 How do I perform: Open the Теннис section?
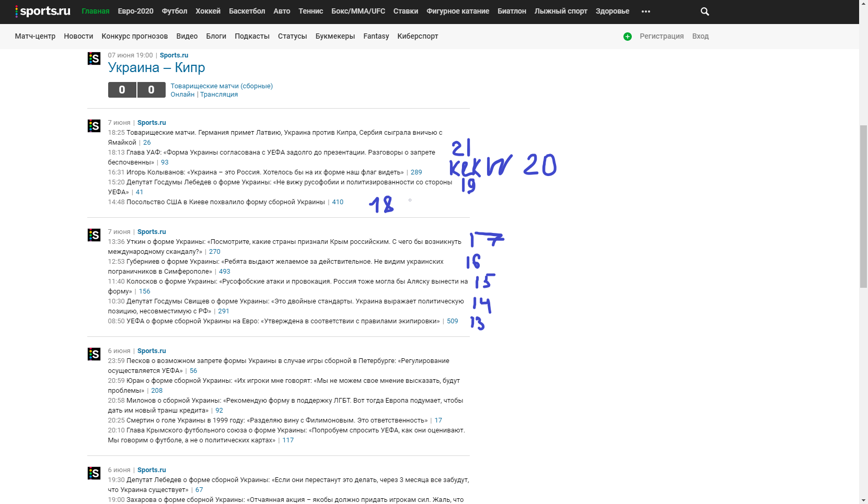(311, 11)
